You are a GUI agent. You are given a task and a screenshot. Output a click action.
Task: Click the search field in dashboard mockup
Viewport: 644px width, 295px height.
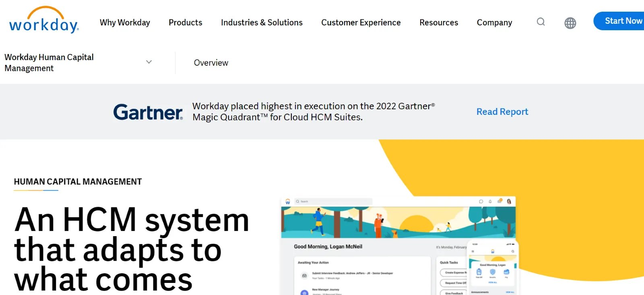point(333,201)
